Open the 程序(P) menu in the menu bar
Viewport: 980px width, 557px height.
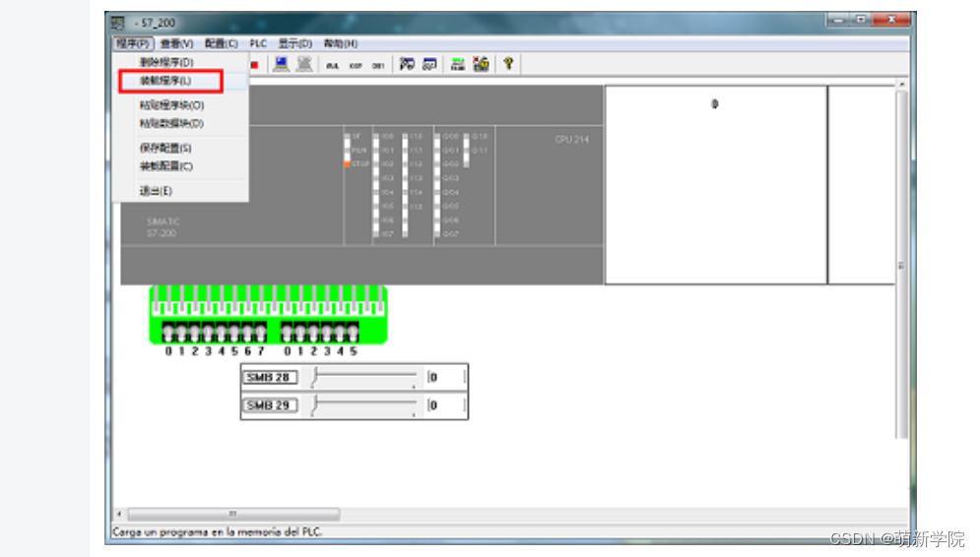pyautogui.click(x=133, y=43)
